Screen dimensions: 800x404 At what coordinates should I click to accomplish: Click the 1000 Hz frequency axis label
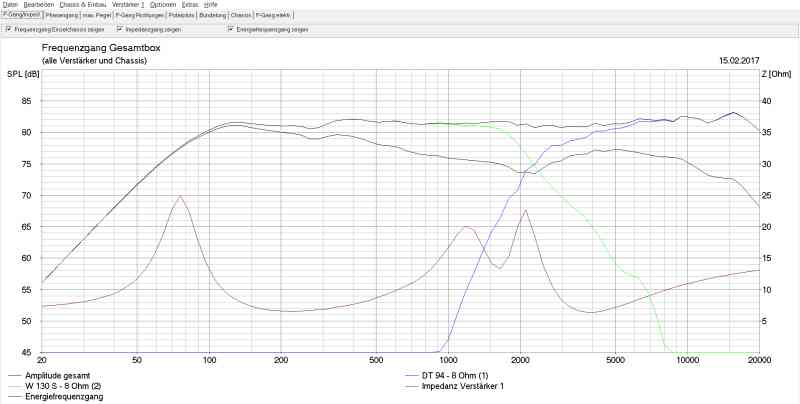(x=448, y=360)
